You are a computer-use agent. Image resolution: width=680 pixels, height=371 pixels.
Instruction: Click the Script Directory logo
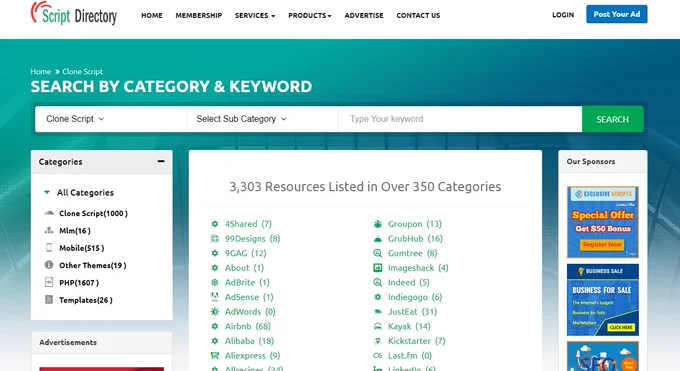[74, 13]
